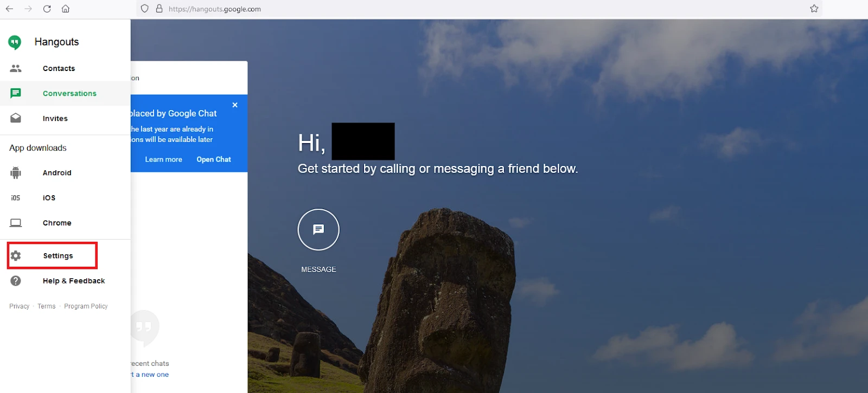Reload the page in browser
The width and height of the screenshot is (868, 393).
click(x=47, y=9)
